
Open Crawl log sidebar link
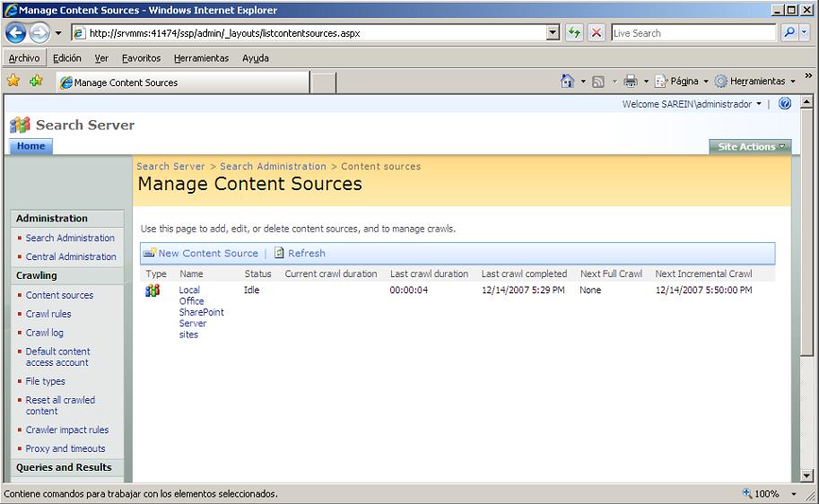pyautogui.click(x=44, y=333)
